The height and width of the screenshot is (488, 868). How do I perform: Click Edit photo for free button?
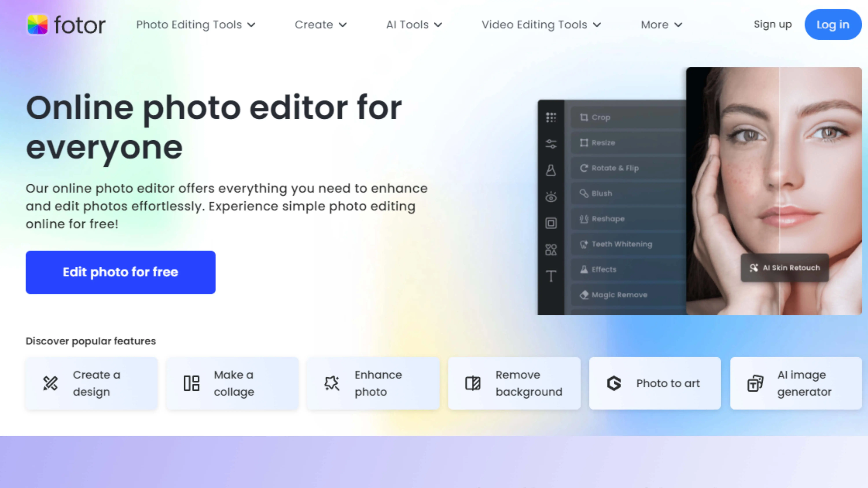tap(121, 272)
